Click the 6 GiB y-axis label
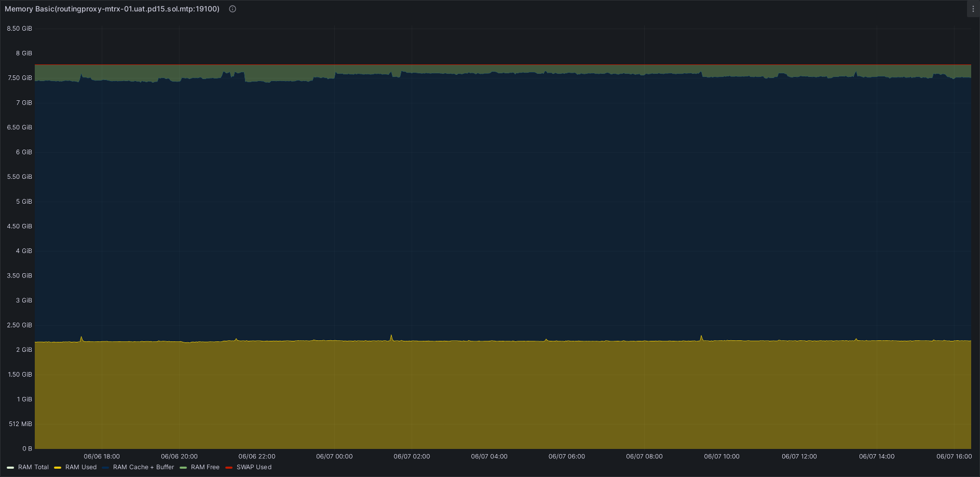This screenshot has height=477, width=980. [x=24, y=152]
